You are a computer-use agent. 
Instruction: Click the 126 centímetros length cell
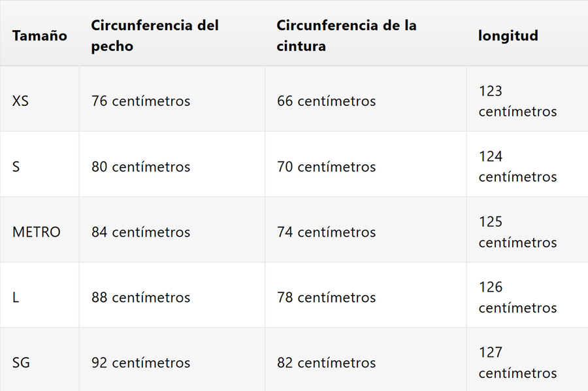517,297
